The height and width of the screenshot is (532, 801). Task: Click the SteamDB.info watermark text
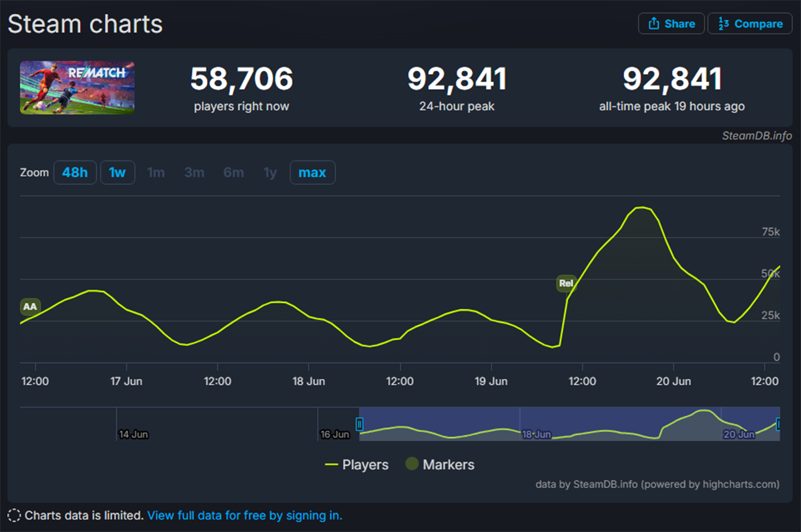tap(756, 136)
